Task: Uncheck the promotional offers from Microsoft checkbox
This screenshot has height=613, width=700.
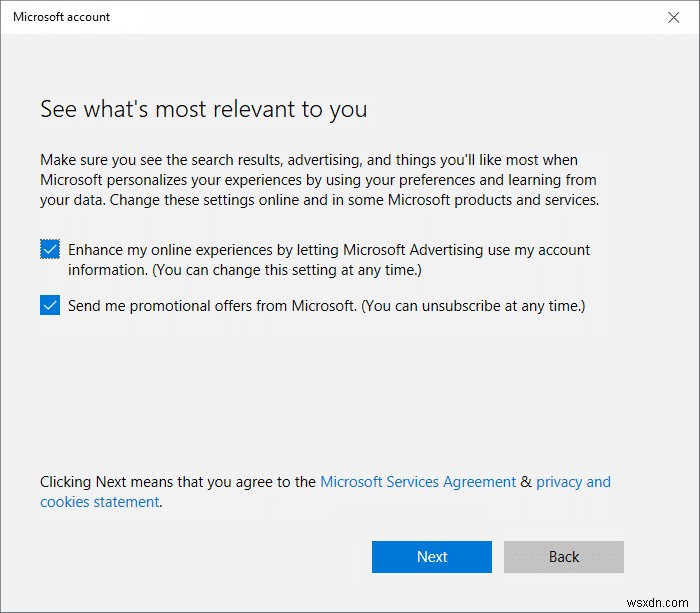Action: click(50, 305)
